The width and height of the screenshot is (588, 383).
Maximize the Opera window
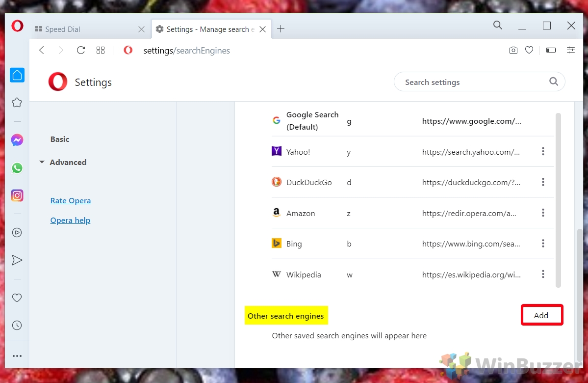pyautogui.click(x=547, y=26)
